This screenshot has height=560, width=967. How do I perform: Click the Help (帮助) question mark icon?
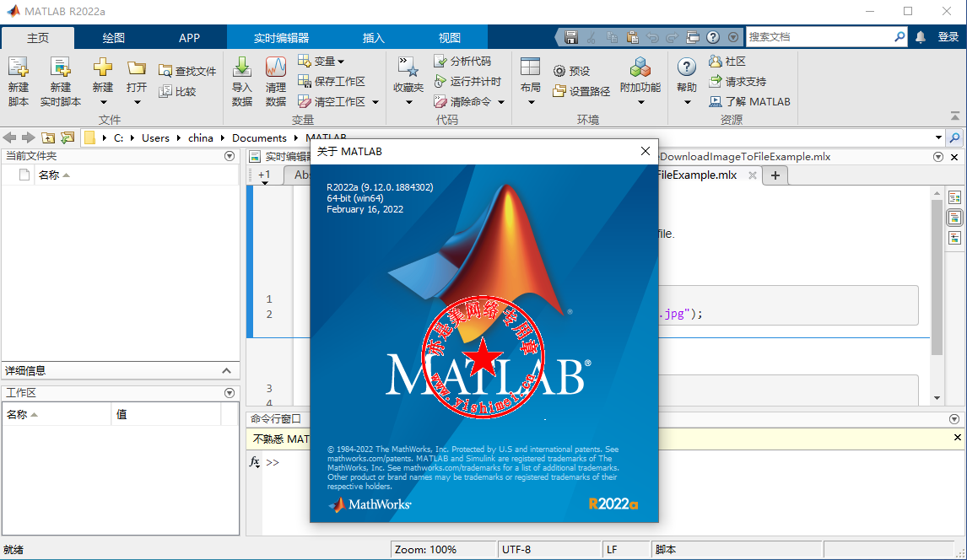[686, 67]
